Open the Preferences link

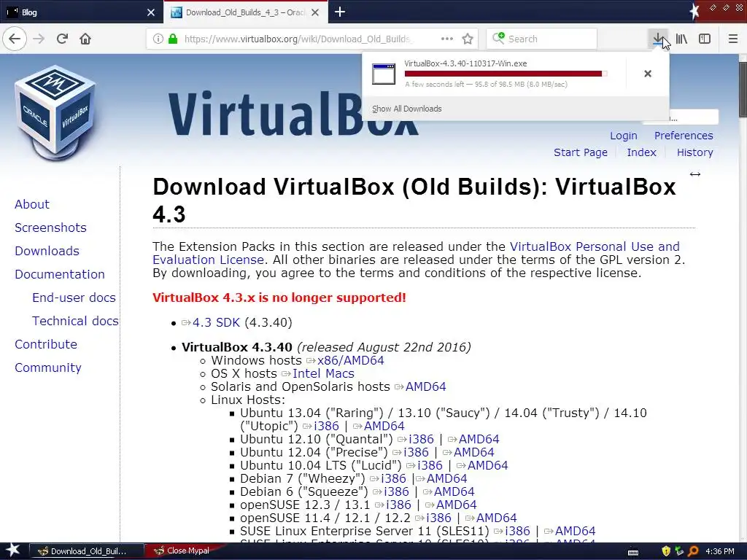click(x=684, y=136)
